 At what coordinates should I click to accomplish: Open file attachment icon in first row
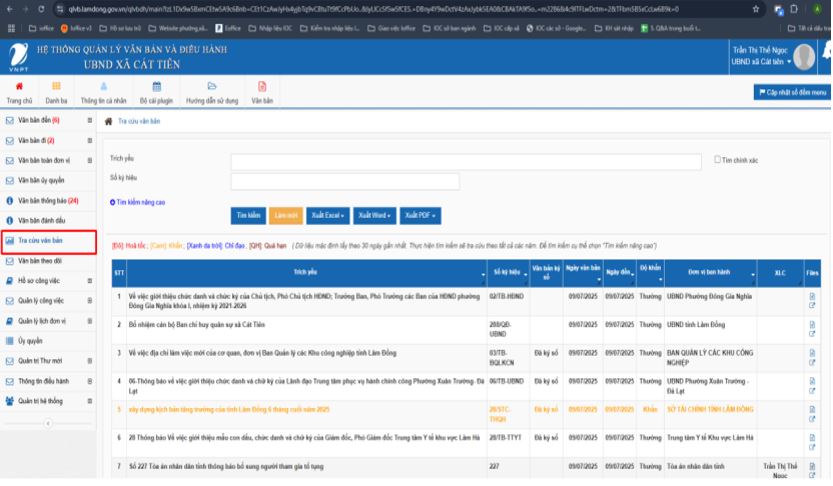812,297
